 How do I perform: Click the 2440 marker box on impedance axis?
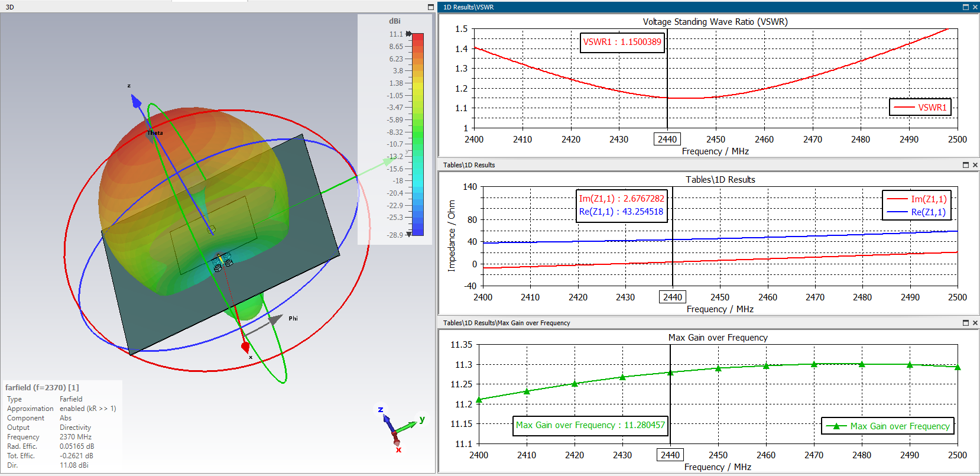(672, 297)
